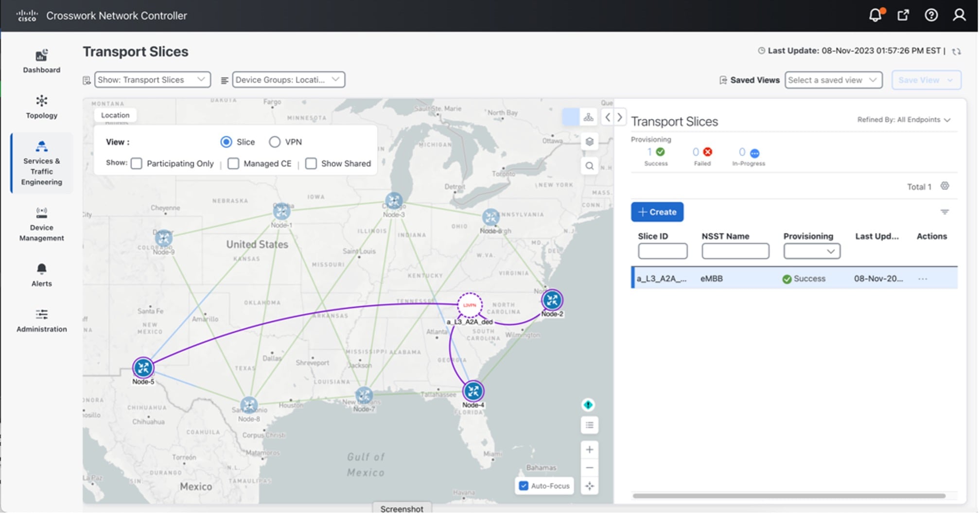Click the table settings gear next to Total 1
This screenshot has height=514, width=980.
pos(945,186)
